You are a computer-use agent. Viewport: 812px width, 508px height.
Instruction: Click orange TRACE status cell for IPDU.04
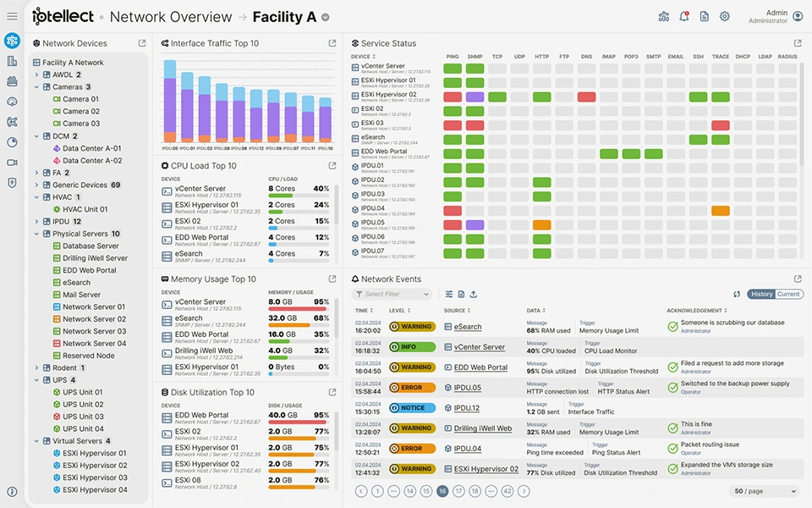[721, 211]
